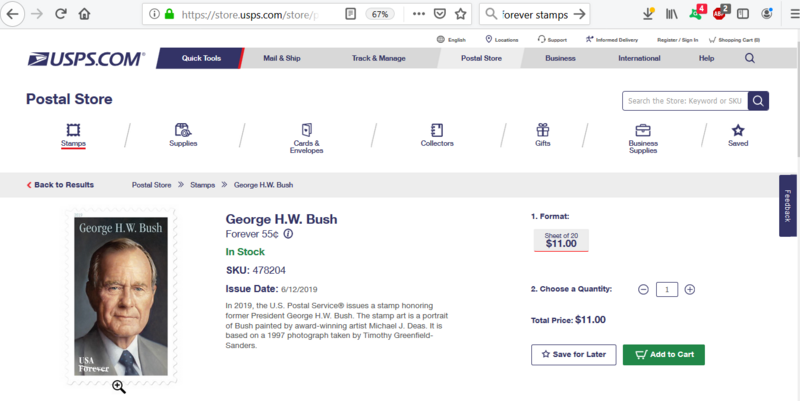Decrease quantity with minus button

tap(643, 289)
